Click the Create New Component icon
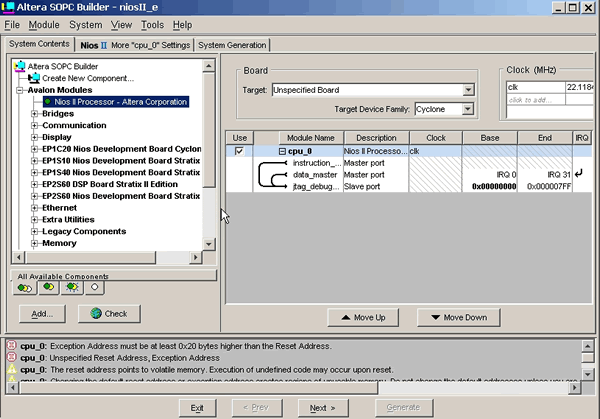The image size is (600, 419). pos(34,78)
